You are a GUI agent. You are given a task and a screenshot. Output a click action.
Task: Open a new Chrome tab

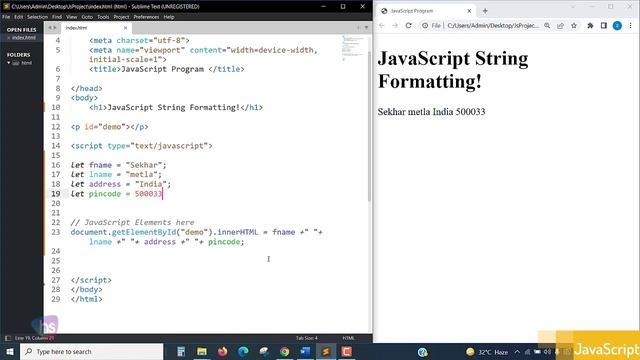pos(485,11)
